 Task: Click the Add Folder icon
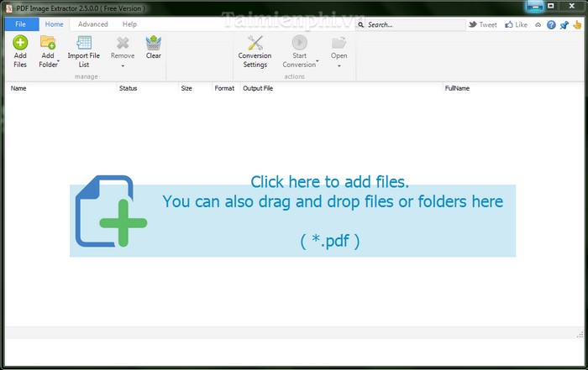(x=48, y=42)
